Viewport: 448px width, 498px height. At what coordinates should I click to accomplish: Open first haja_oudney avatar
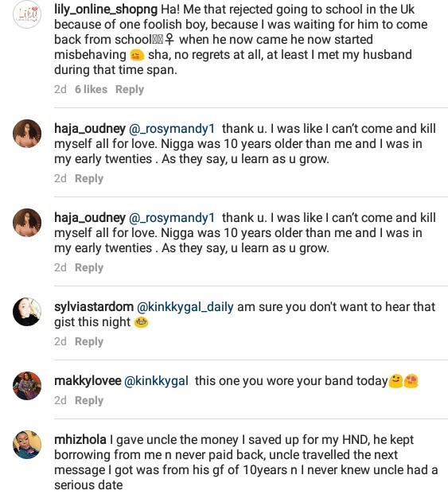coord(27,134)
